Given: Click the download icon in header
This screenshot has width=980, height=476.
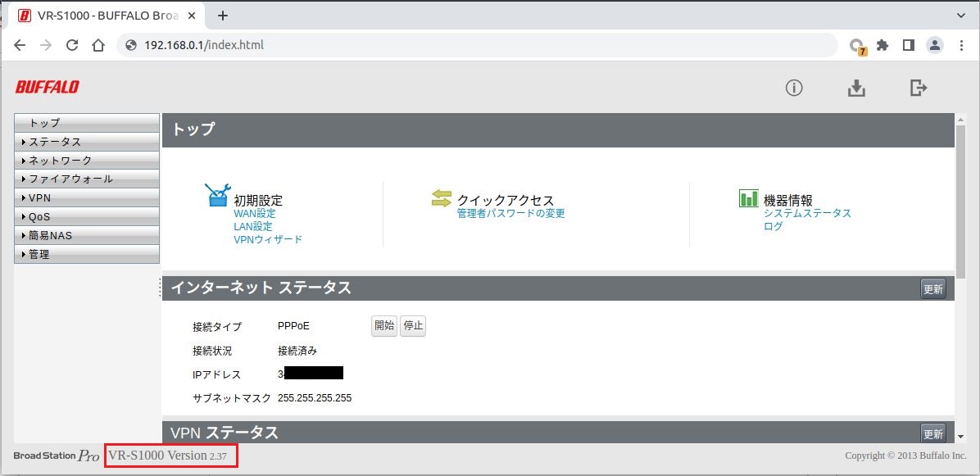Looking at the screenshot, I should point(856,88).
